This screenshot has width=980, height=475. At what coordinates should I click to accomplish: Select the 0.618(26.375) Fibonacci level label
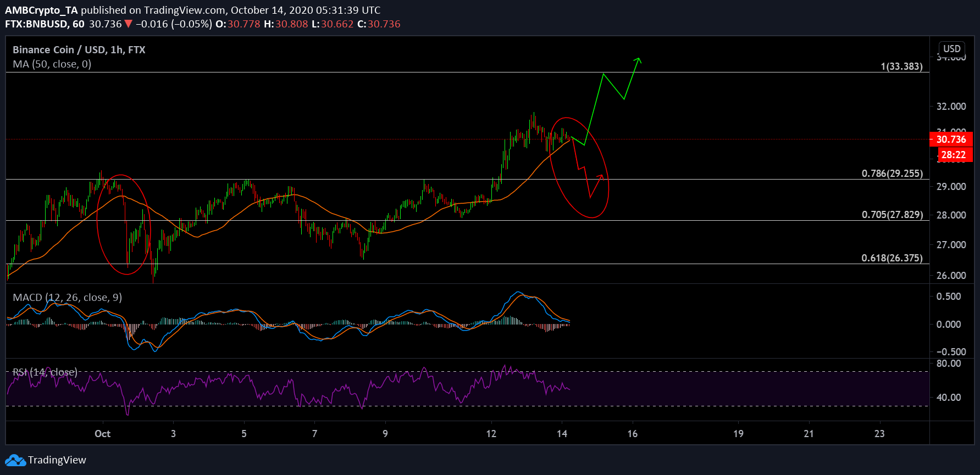(892, 258)
